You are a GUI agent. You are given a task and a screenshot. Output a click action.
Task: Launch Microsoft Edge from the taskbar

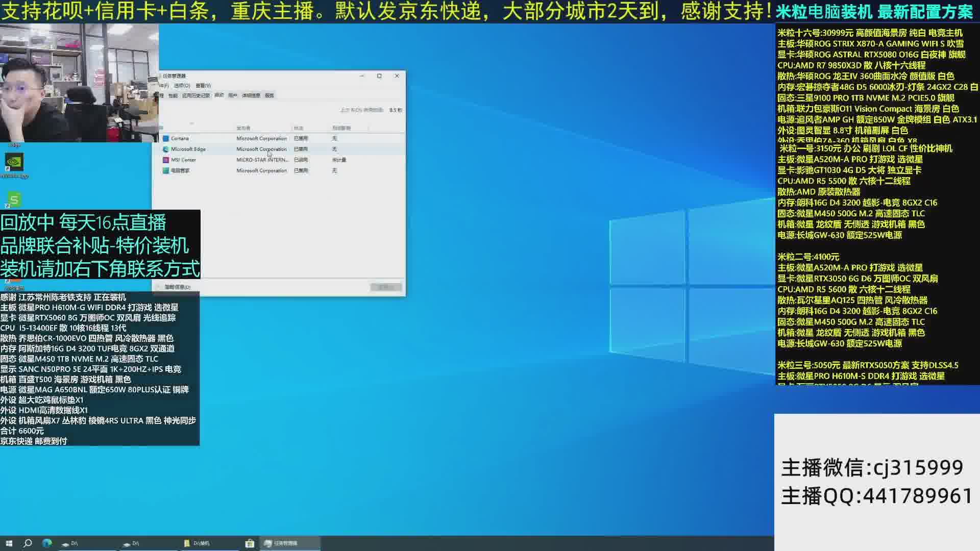pos(47,543)
